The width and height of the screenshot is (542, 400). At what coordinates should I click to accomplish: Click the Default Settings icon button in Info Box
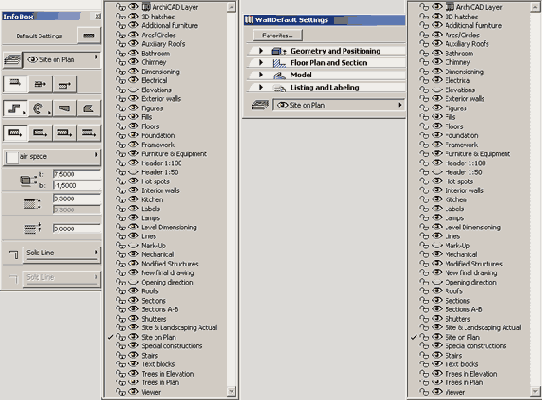click(x=89, y=35)
